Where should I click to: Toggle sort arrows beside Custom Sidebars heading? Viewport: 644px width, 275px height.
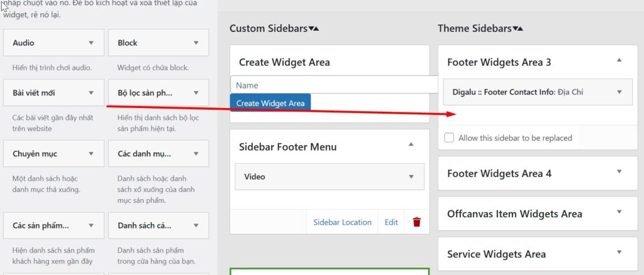click(314, 29)
